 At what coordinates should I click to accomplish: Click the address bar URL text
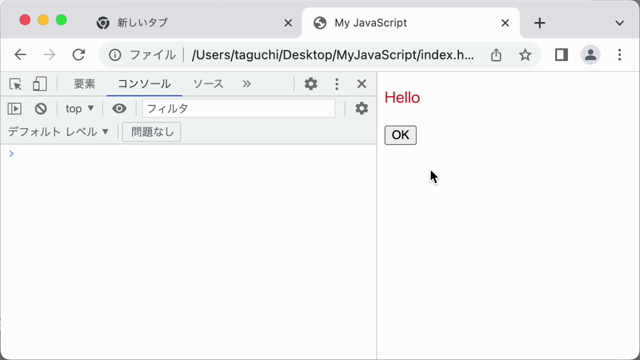point(333,55)
